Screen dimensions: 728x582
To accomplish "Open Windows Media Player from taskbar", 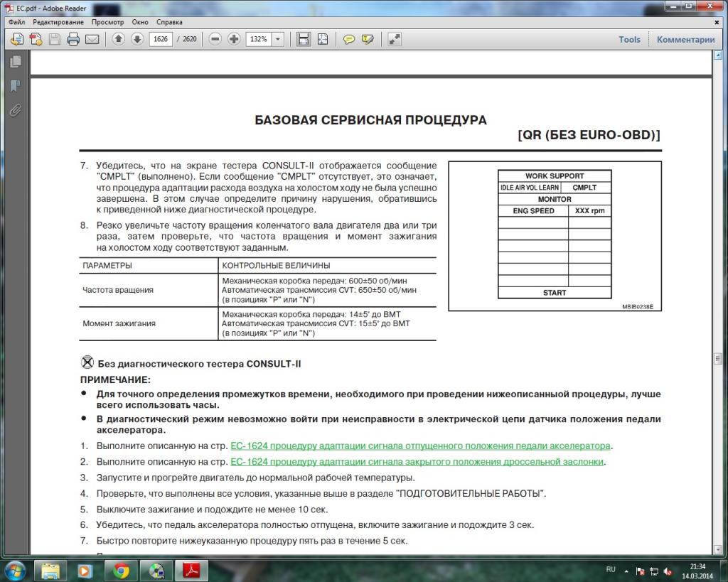I will point(85,571).
